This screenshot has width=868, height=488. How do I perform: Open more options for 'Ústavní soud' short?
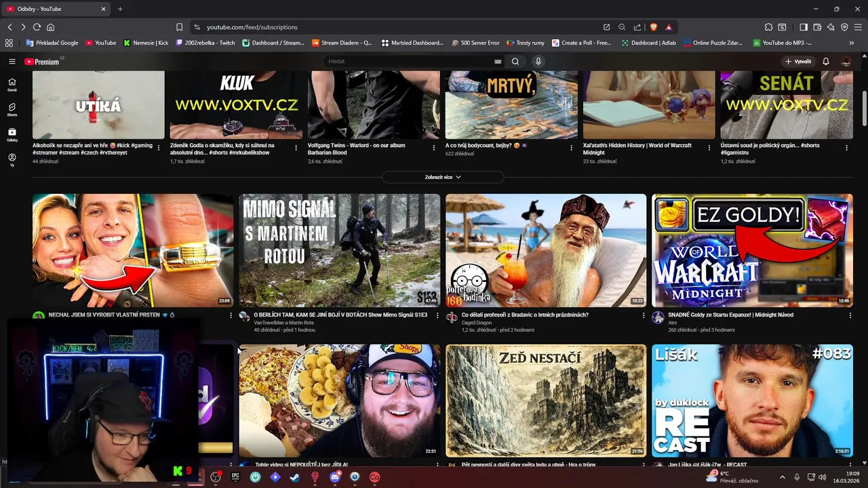coord(846,148)
